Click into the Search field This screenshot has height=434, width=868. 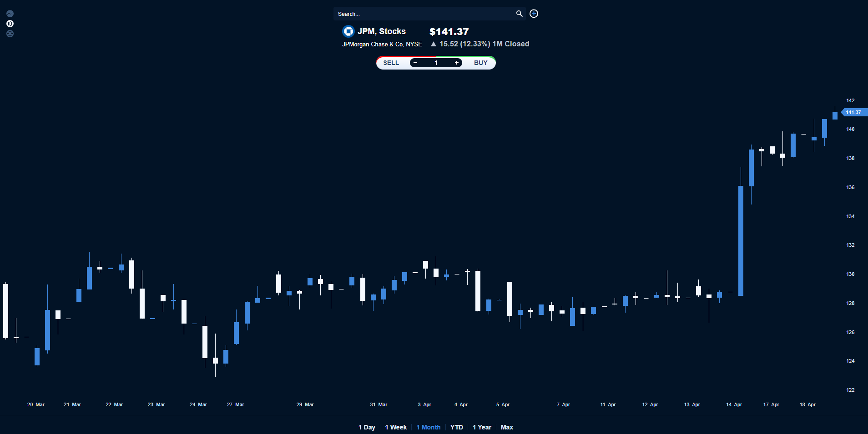[423, 14]
